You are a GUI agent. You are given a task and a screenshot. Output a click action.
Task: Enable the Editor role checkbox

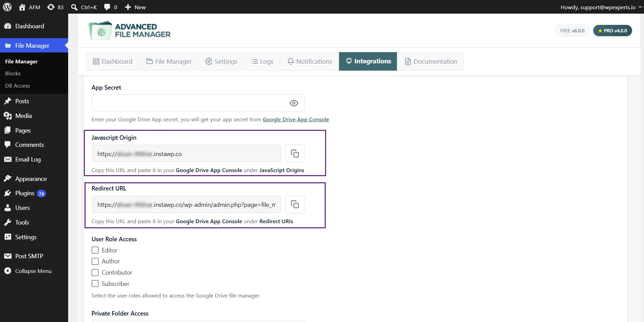click(x=95, y=250)
